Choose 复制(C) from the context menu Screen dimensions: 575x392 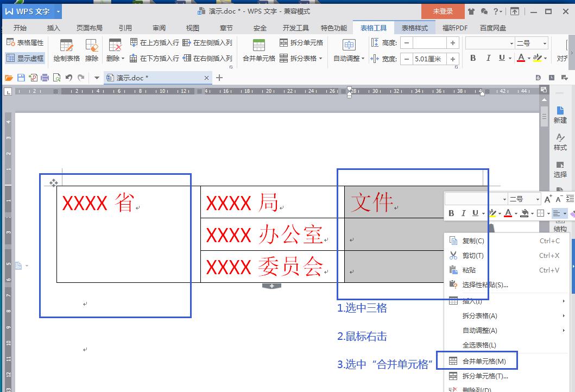pyautogui.click(x=506, y=241)
